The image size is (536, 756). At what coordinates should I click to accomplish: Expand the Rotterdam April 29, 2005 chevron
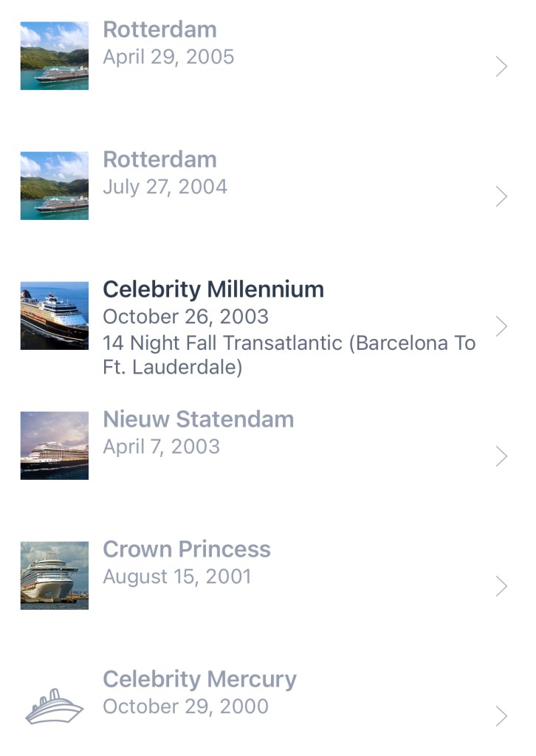pyautogui.click(x=501, y=67)
